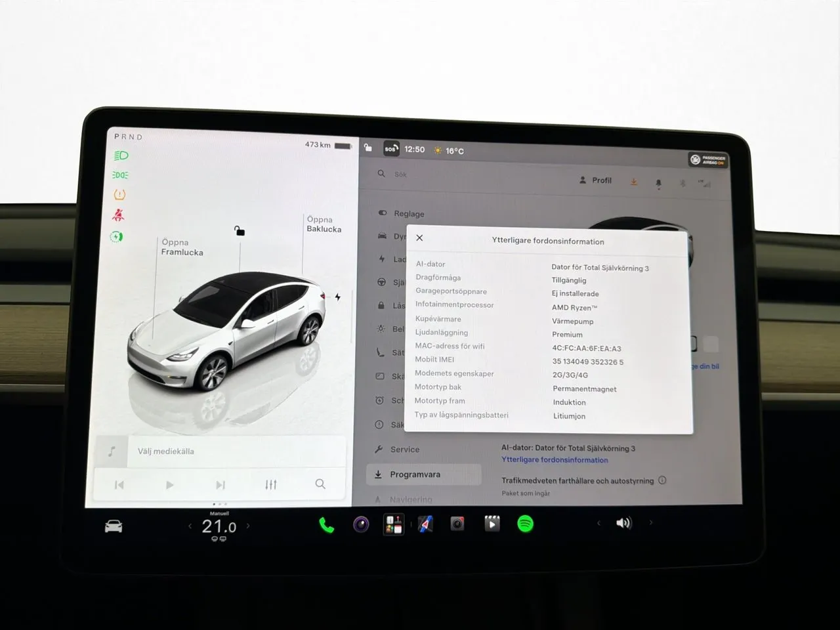The height and width of the screenshot is (630, 840).
Task: Launch the navigation maps app icon
Action: pos(425,524)
